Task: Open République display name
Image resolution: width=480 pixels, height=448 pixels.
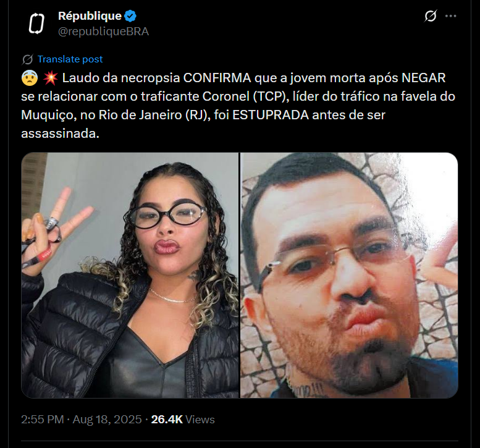Action: tap(90, 16)
